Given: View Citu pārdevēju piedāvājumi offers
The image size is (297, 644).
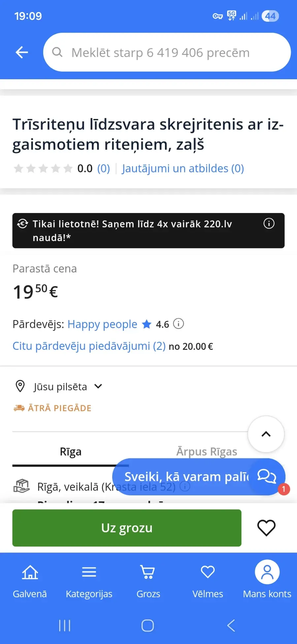Looking at the screenshot, I should (x=89, y=346).
